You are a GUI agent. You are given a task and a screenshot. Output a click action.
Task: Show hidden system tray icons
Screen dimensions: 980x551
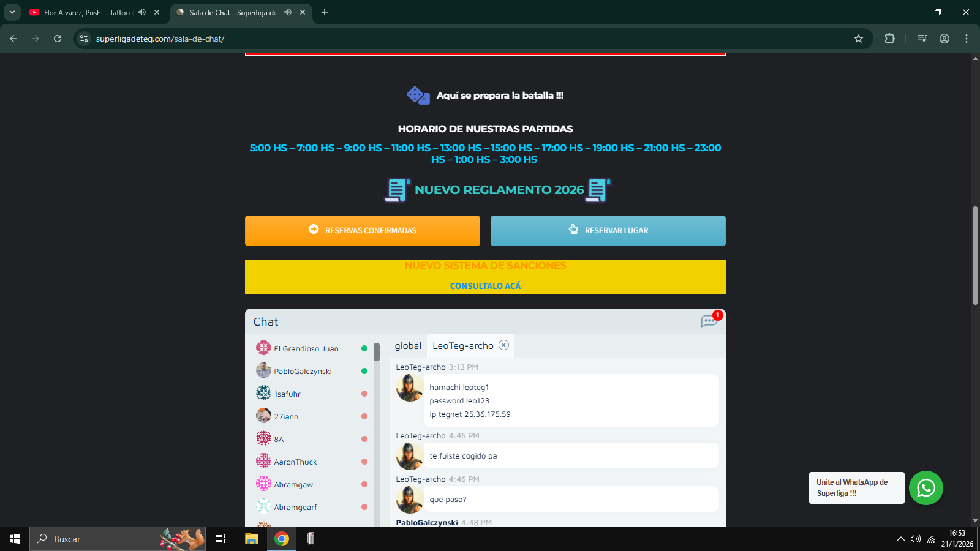tap(900, 539)
